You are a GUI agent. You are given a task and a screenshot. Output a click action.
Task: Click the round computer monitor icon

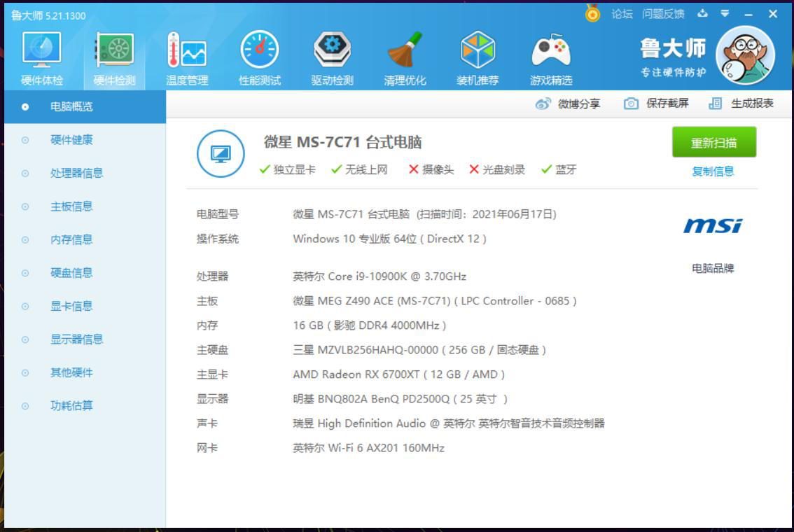(221, 153)
